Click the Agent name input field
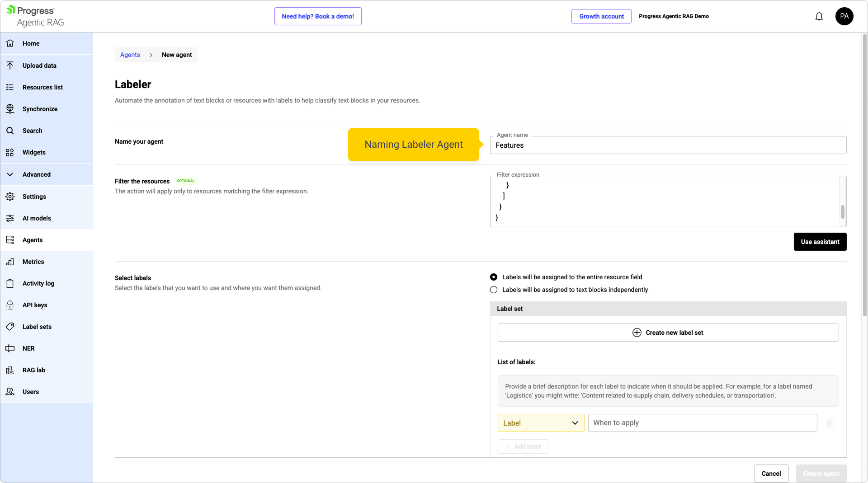Viewport: 868px width, 483px height. click(x=668, y=145)
